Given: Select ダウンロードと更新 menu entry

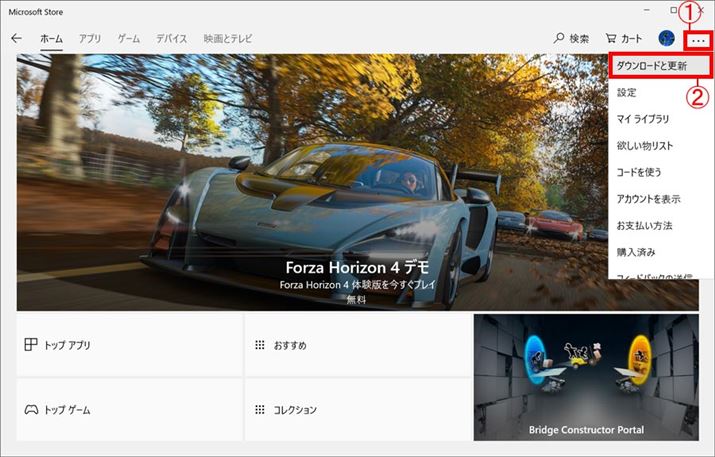Looking at the screenshot, I should (x=660, y=66).
